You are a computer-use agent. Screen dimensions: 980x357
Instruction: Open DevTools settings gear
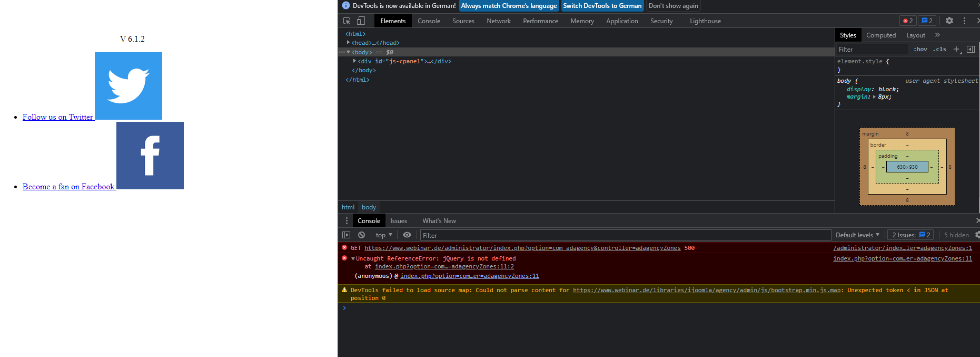tap(949, 21)
